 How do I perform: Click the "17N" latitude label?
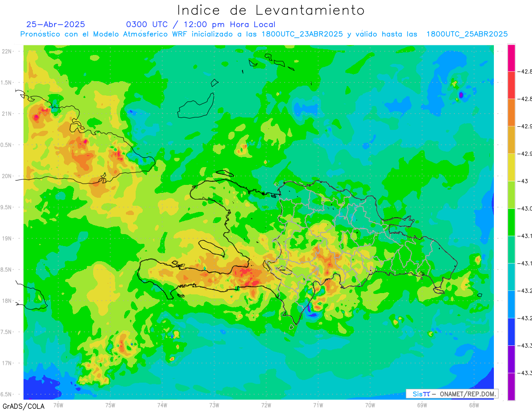click(x=8, y=363)
